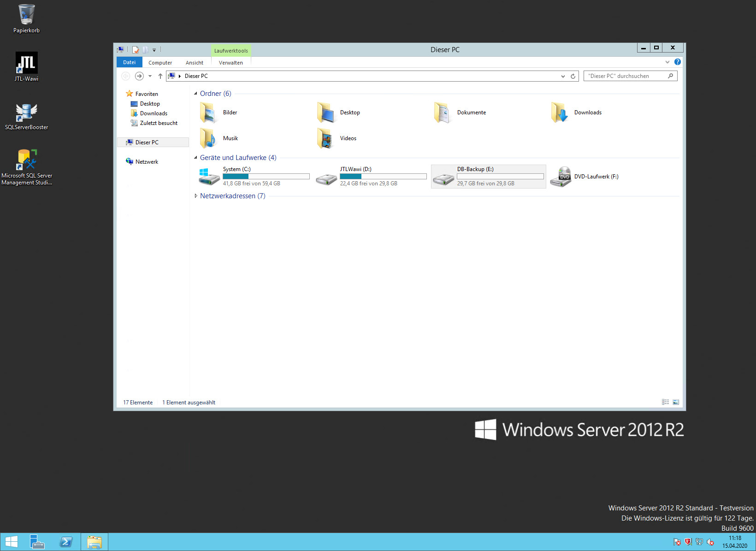Select the JTL-Wawi desktop shortcut
Viewport: 756px width, 551px height.
coord(26,67)
